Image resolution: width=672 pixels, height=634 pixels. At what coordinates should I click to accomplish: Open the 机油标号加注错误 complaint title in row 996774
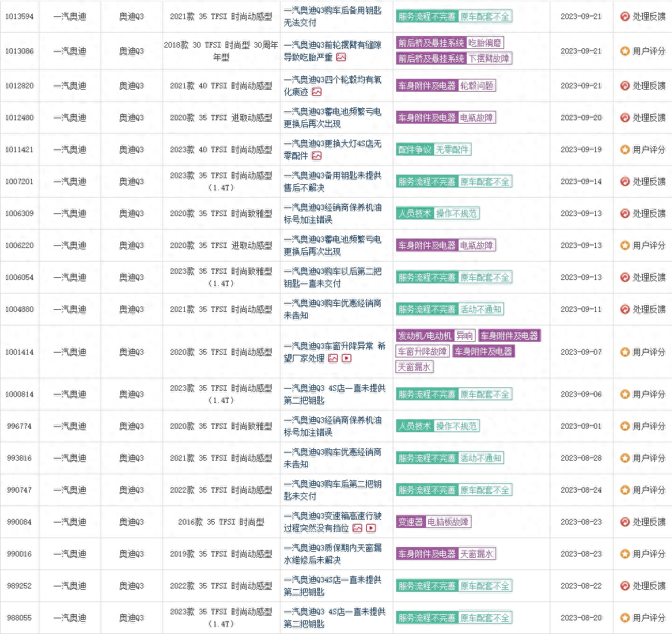pos(332,426)
